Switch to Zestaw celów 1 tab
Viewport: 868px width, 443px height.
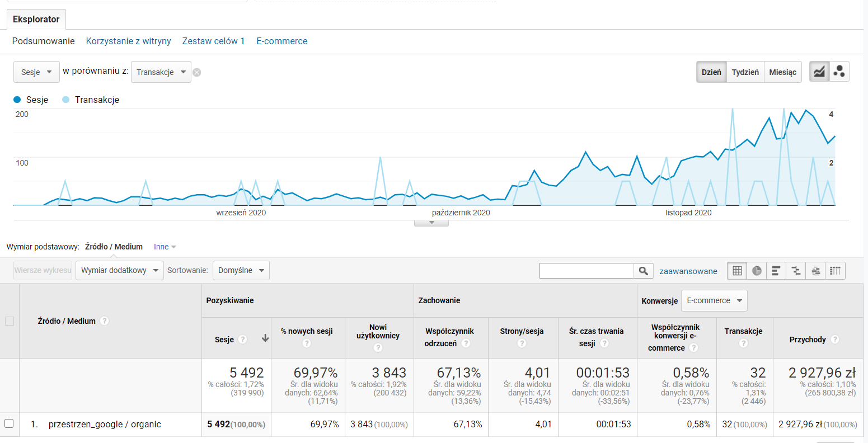click(x=213, y=41)
